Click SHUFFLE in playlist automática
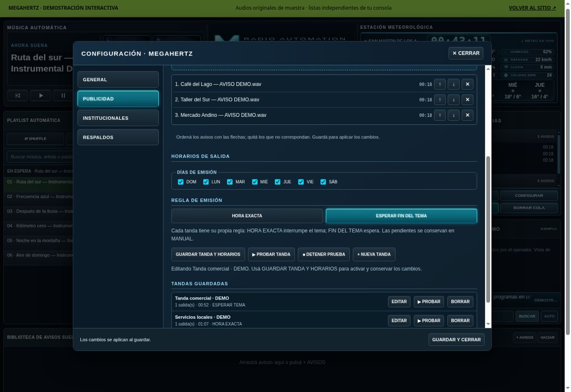 tap(36, 138)
